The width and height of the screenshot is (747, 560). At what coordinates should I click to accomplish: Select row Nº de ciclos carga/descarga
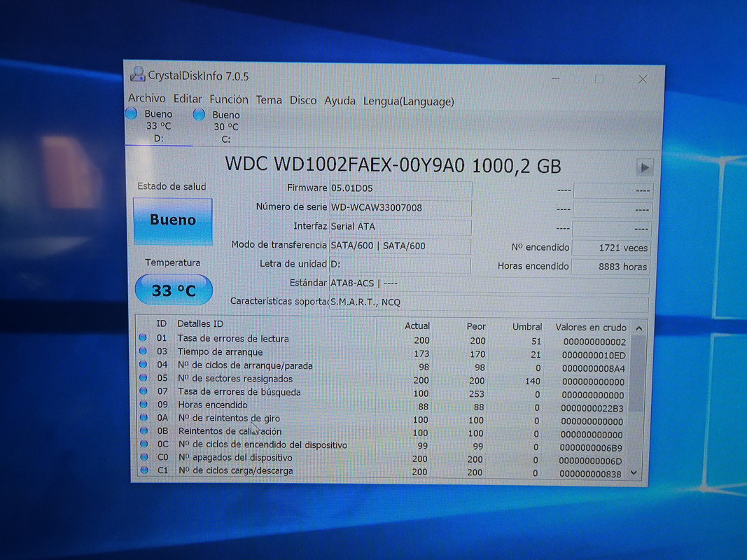tap(384, 471)
